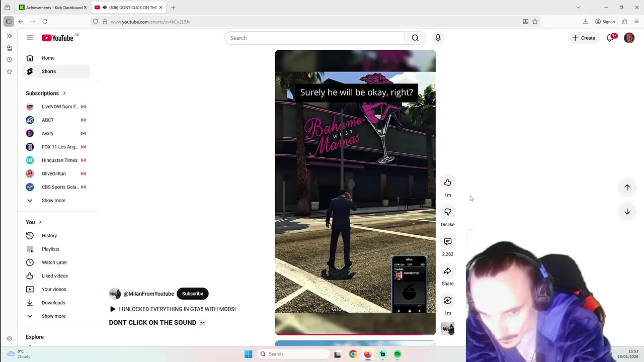644x362 pixels.
Task: Open a new browser tab
Action: [x=173, y=8]
